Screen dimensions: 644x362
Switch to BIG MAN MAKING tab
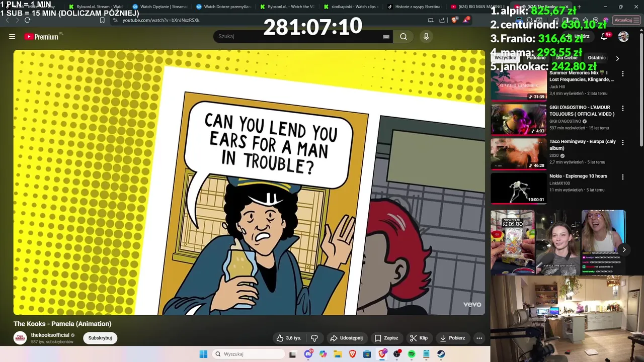coord(477,7)
